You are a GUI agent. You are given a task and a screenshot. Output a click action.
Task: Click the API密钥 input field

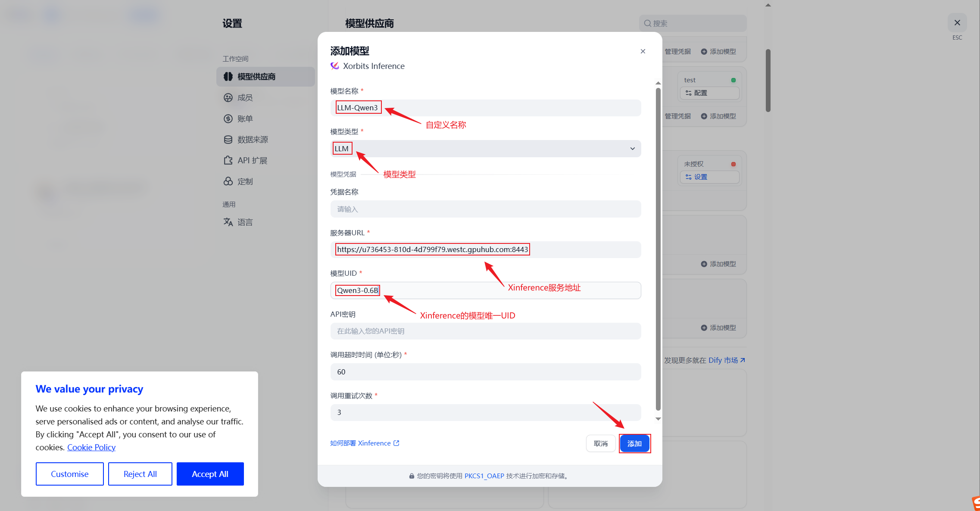pos(486,331)
